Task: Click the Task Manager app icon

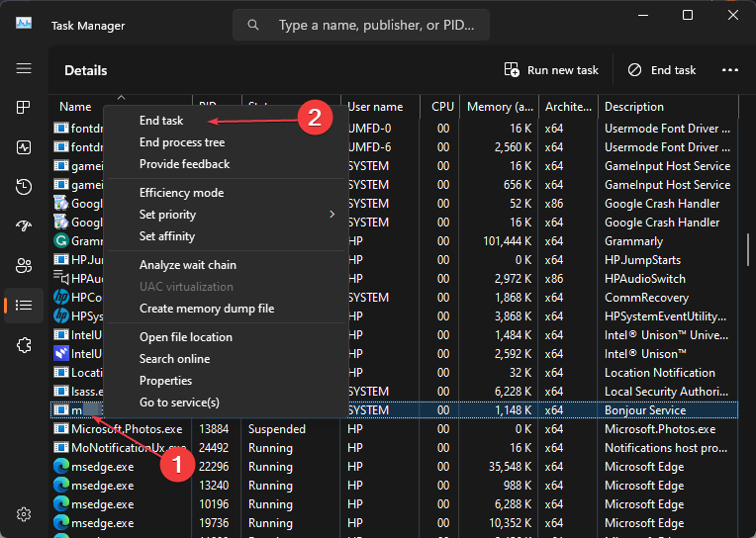Action: point(24,23)
